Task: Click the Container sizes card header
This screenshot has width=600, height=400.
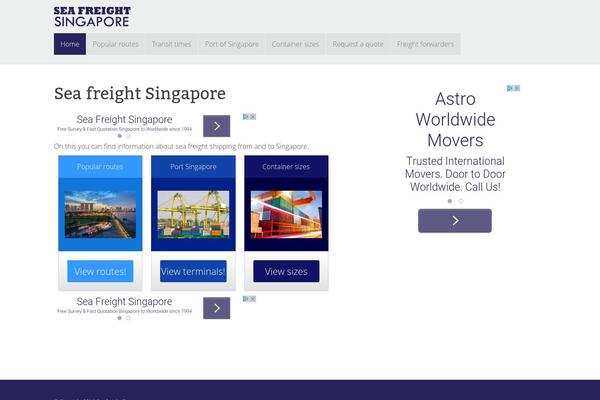Action: pos(286,167)
